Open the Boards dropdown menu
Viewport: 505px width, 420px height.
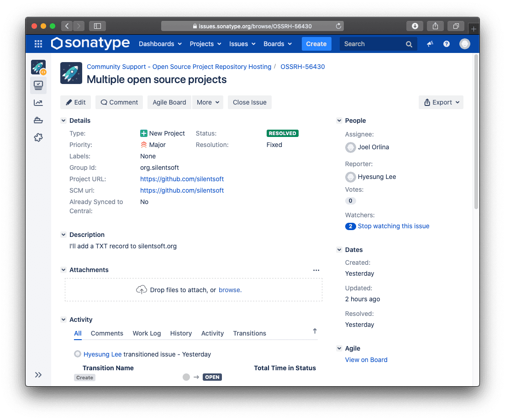(x=278, y=44)
